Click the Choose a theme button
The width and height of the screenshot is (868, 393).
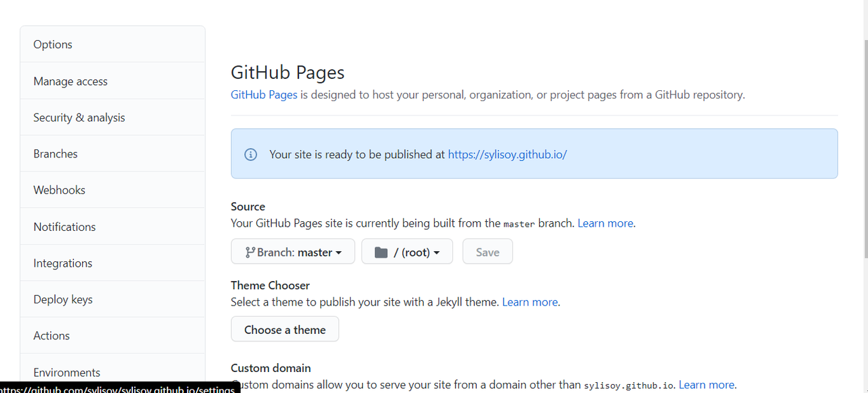(285, 329)
